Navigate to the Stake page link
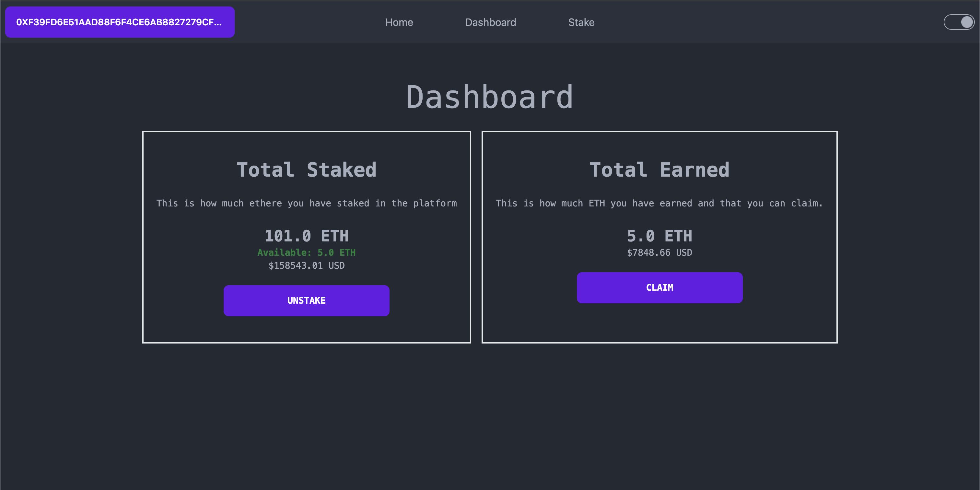Viewport: 980px width, 490px height. point(581,22)
